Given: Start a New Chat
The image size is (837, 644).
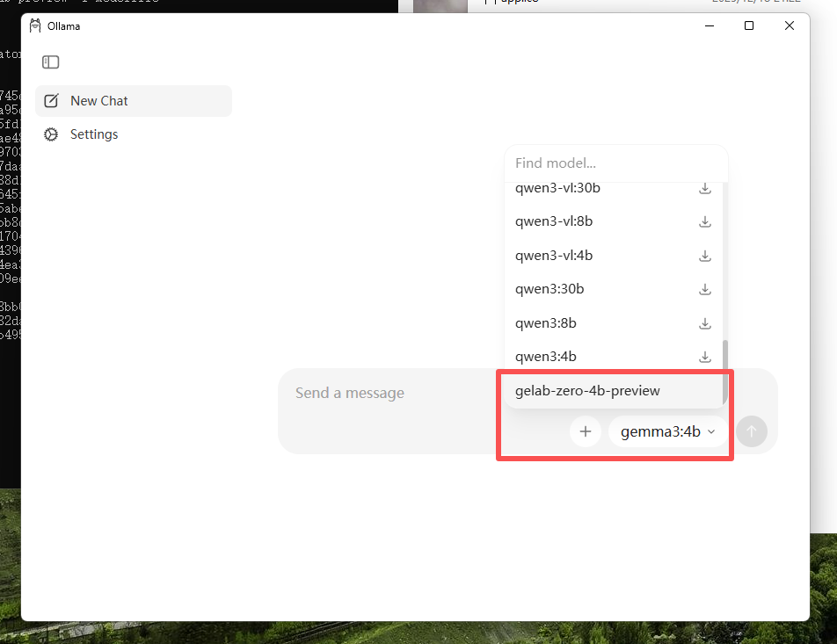Looking at the screenshot, I should 134,101.
